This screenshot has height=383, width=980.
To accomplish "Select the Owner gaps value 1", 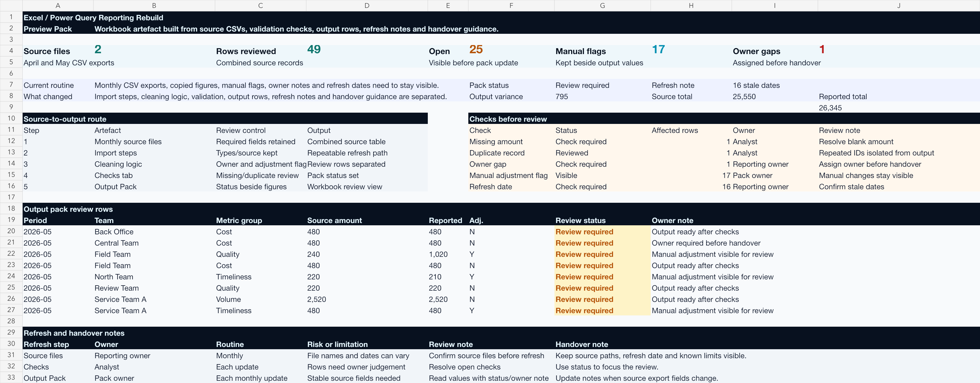I will pos(822,49).
